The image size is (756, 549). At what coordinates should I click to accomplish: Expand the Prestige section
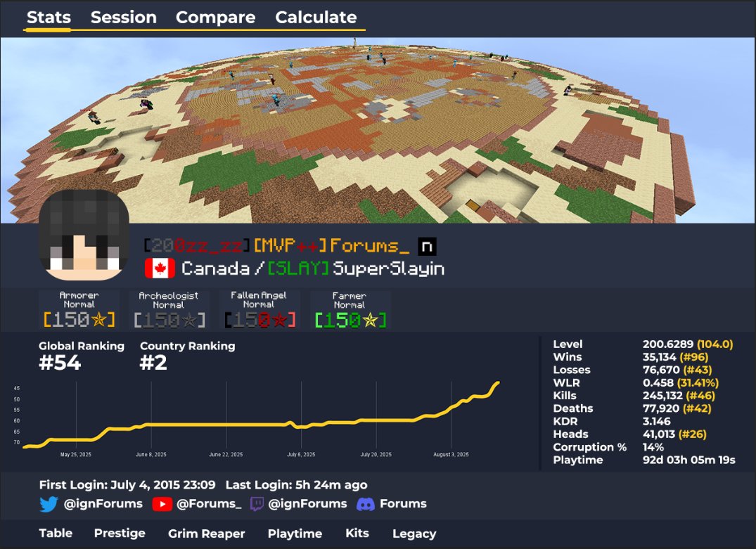(x=120, y=534)
